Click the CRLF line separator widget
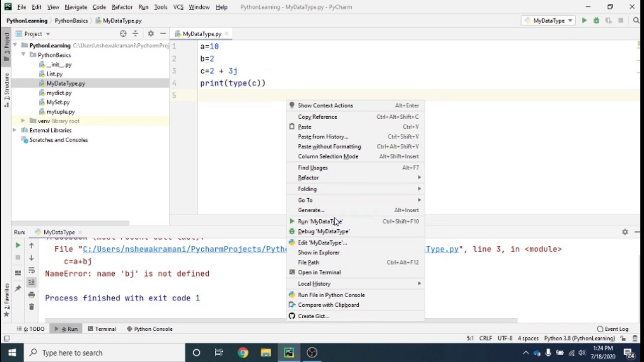The width and height of the screenshot is (644, 362). 486,338
